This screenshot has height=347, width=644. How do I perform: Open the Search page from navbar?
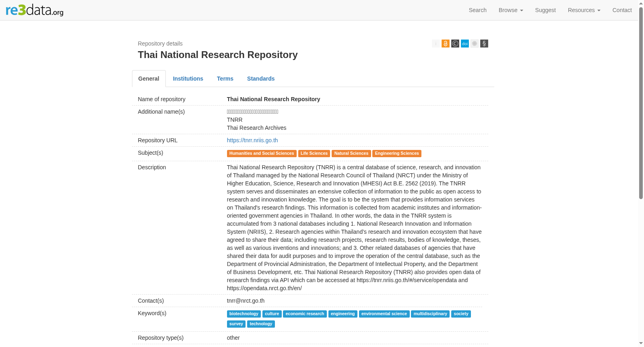pos(478,10)
